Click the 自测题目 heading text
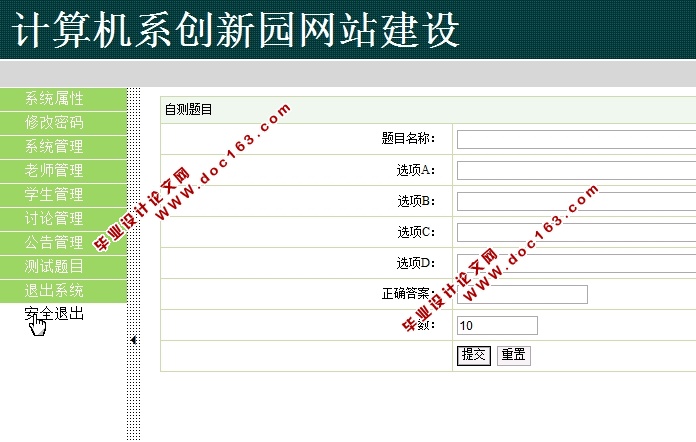The image size is (696, 442). pyautogui.click(x=189, y=110)
